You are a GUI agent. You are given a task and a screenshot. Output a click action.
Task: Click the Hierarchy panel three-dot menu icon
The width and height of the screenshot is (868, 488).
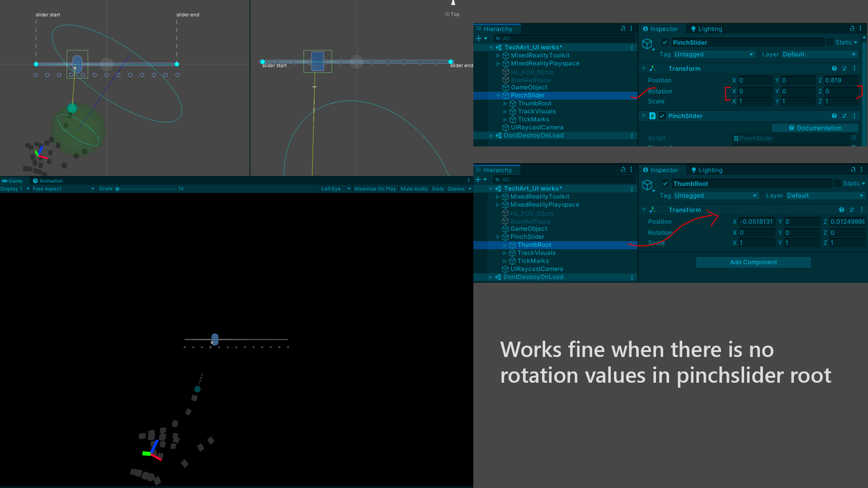point(631,28)
